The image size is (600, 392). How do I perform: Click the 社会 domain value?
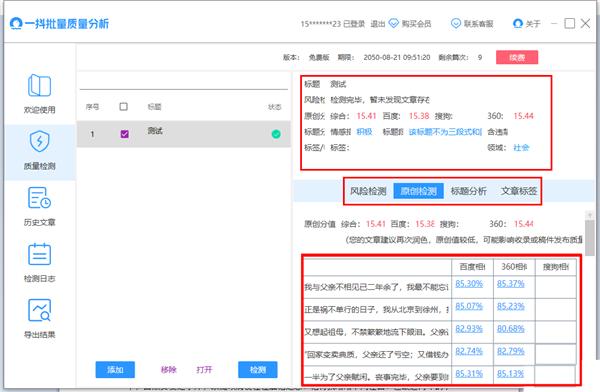[521, 148]
